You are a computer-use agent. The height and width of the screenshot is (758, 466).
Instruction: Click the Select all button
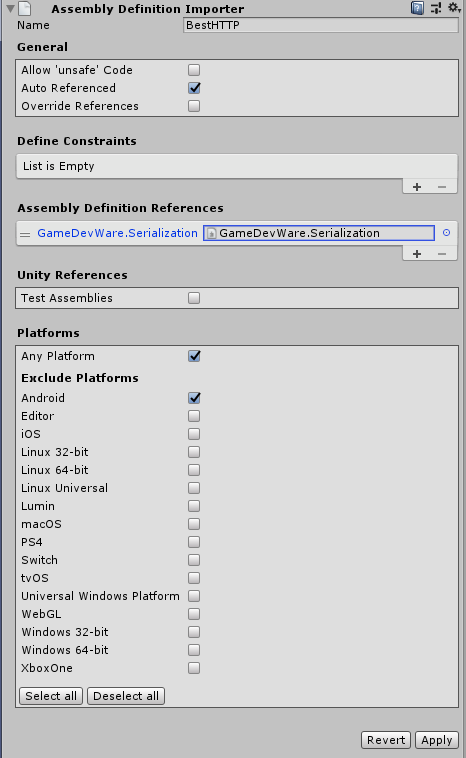tap(51, 696)
